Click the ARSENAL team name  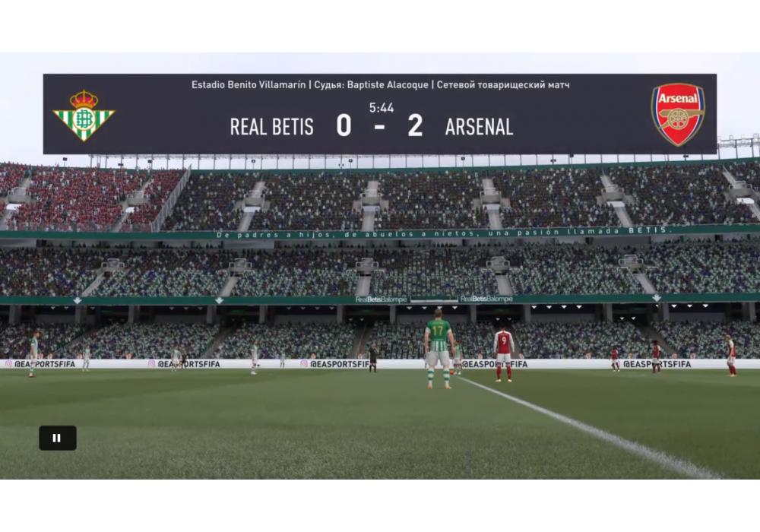click(x=479, y=127)
